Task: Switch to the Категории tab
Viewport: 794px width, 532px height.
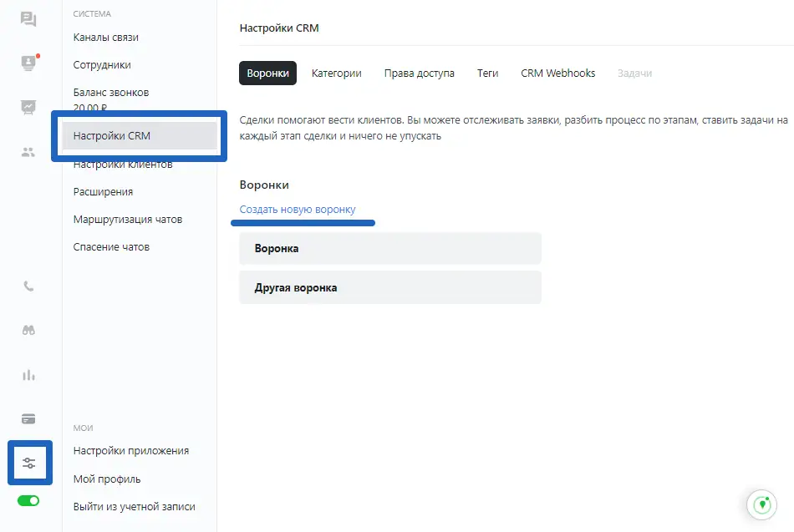Action: point(336,73)
